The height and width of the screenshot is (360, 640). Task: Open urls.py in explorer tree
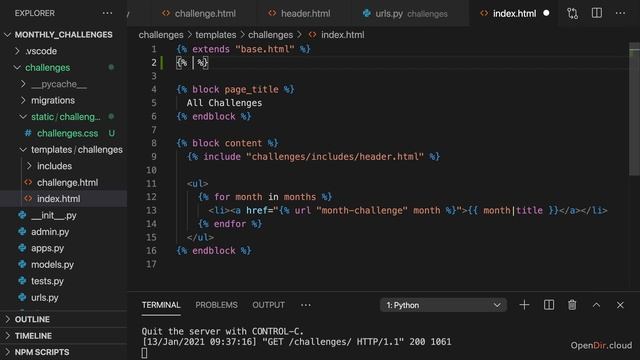[x=63, y=298]
